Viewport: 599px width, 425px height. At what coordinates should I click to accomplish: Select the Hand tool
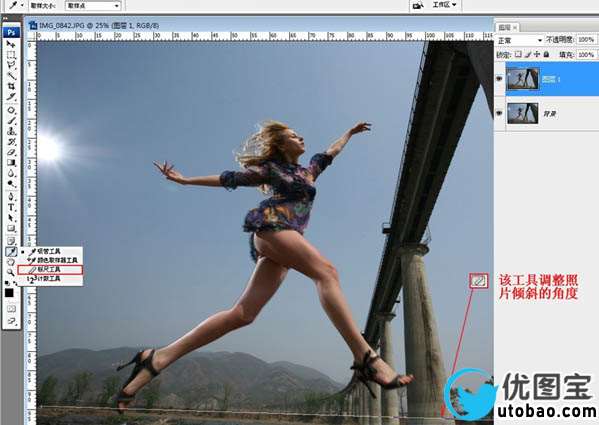(x=11, y=262)
